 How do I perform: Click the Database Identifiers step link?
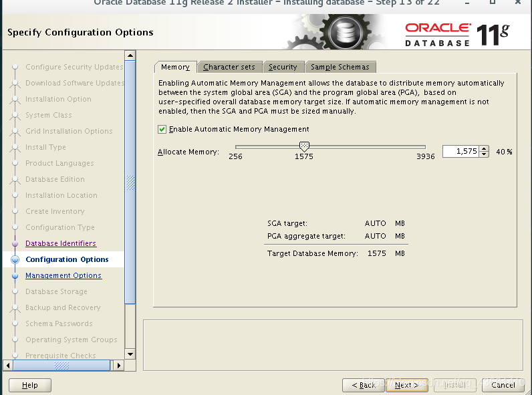tap(61, 243)
